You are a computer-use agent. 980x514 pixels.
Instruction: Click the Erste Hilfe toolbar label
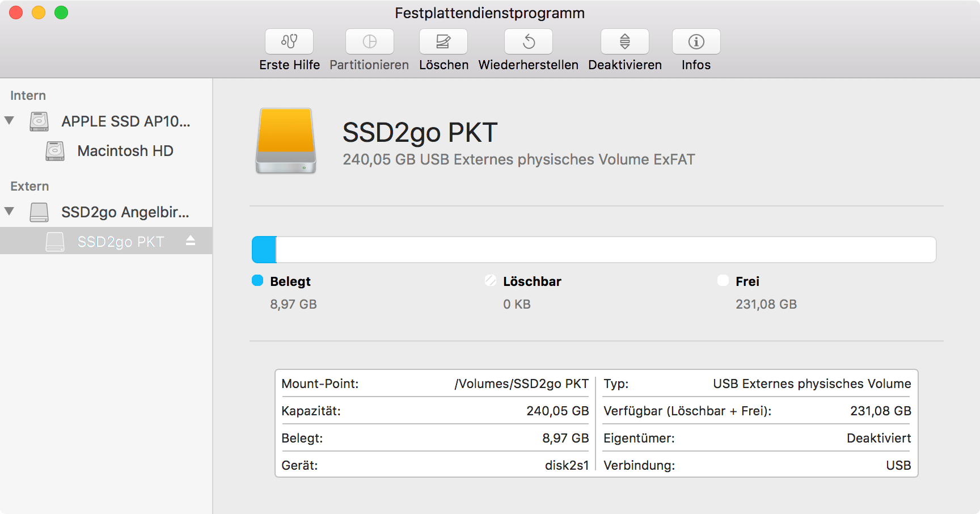point(289,65)
